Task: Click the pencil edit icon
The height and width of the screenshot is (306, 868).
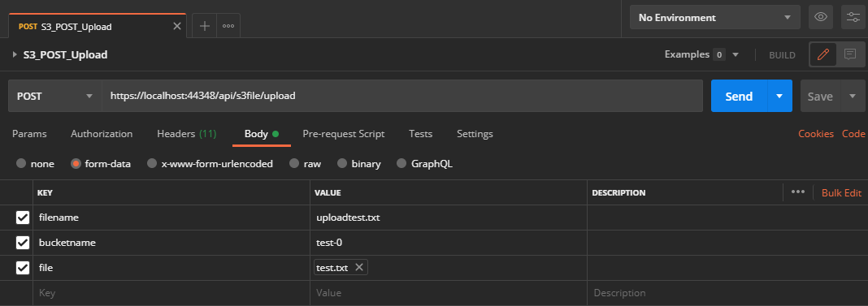Action: click(x=823, y=54)
